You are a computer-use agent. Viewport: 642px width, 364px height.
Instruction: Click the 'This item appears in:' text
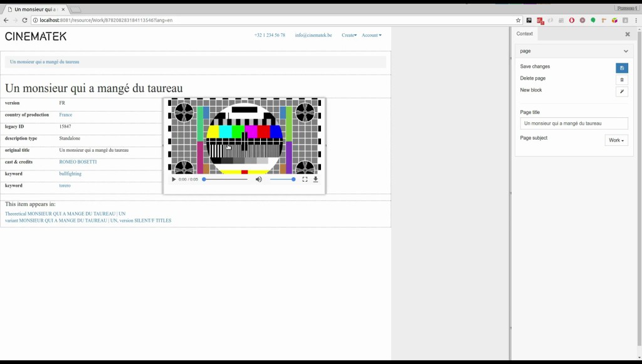coord(30,204)
